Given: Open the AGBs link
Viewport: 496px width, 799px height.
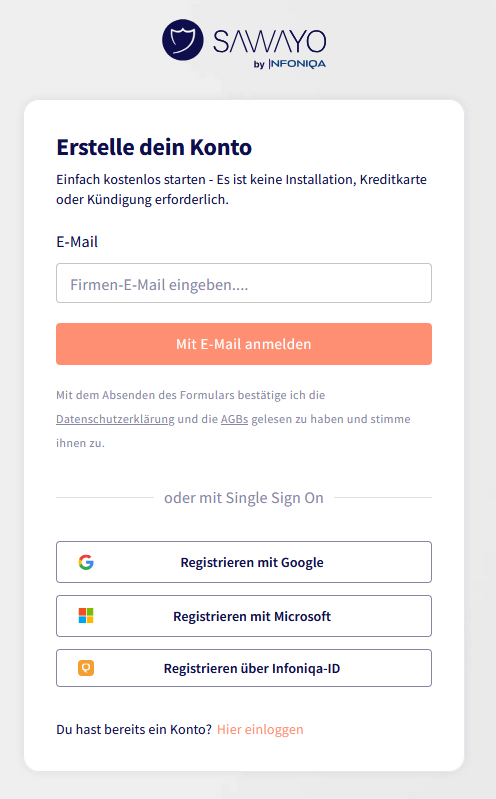Looking at the screenshot, I should click(234, 419).
